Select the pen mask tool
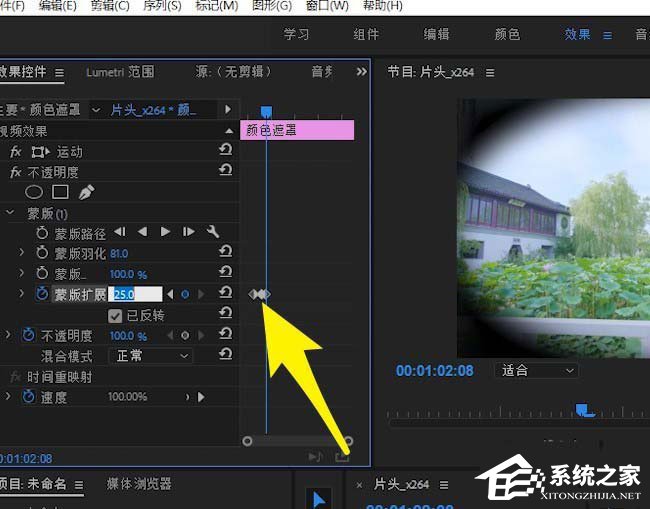The image size is (650, 509). (86, 192)
